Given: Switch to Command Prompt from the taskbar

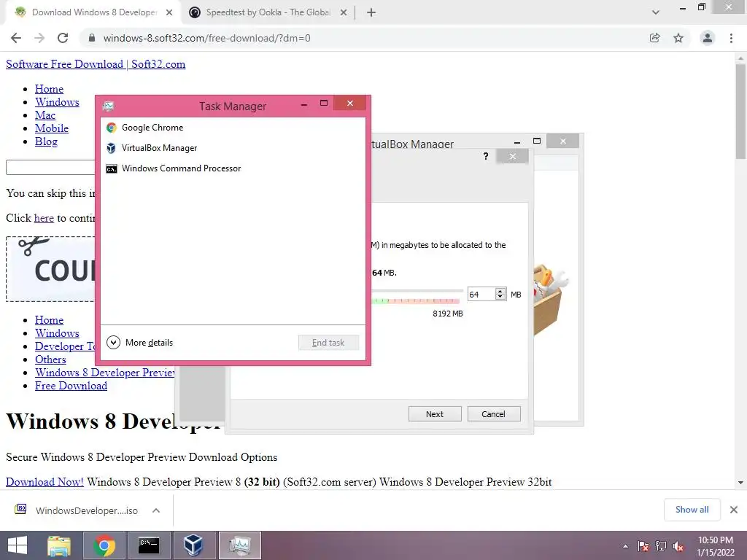Looking at the screenshot, I should coord(149,545).
